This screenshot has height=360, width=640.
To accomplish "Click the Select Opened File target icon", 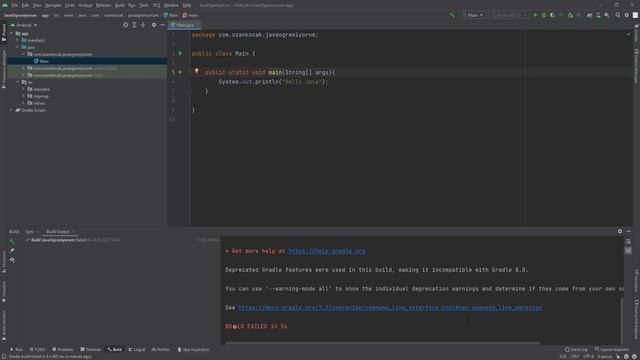I will [x=125, y=25].
